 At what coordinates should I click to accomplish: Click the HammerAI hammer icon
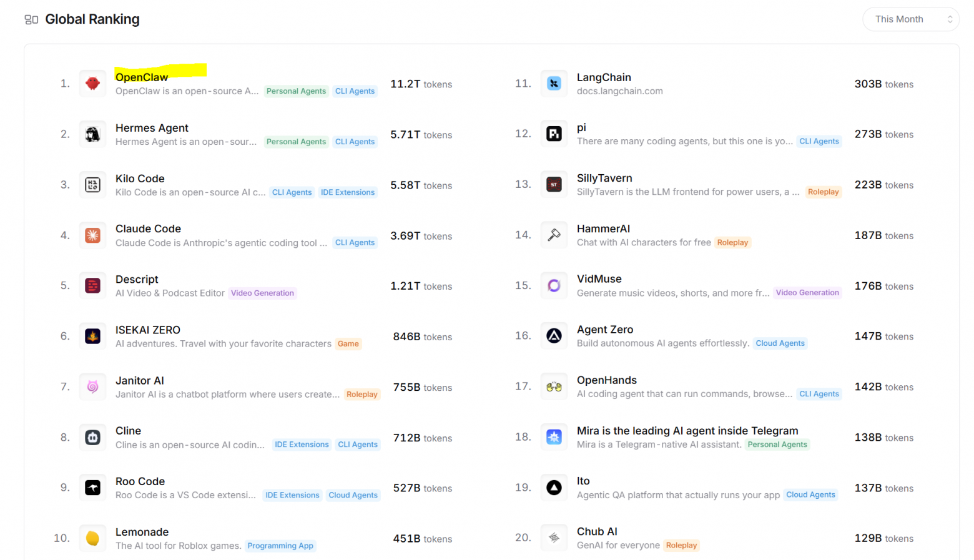coord(554,235)
